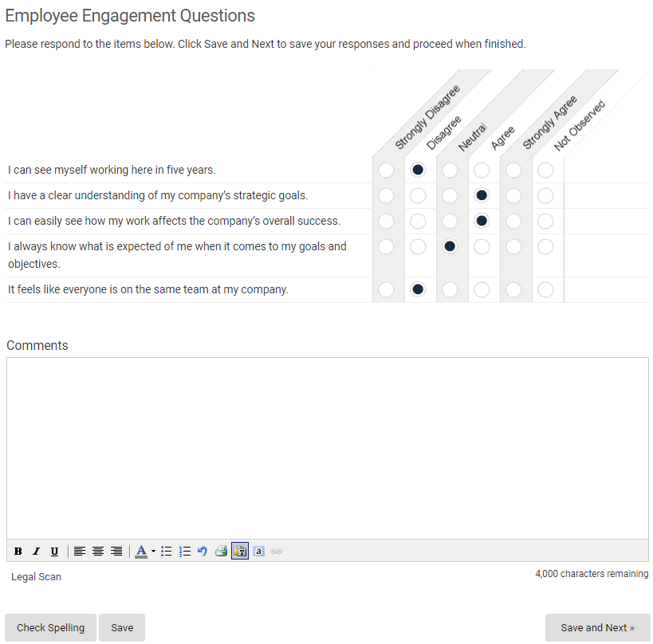Image resolution: width=653 pixels, height=644 pixels.
Task: Open the font color dropdown arrow
Action: pos(153,552)
